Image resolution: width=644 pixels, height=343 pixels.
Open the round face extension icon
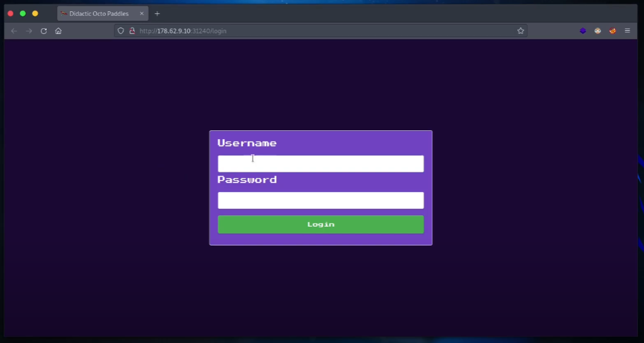(x=597, y=31)
